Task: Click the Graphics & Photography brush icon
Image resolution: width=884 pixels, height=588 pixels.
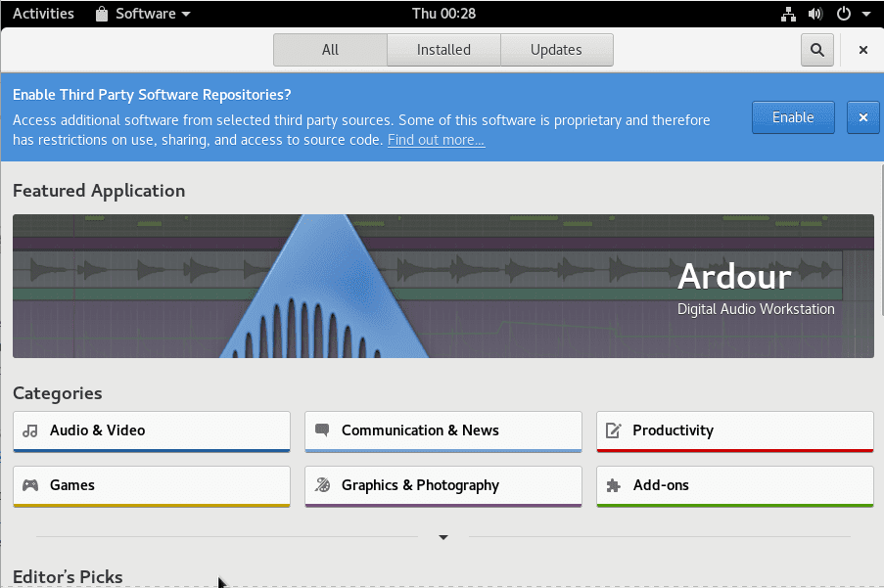Action: [x=322, y=485]
